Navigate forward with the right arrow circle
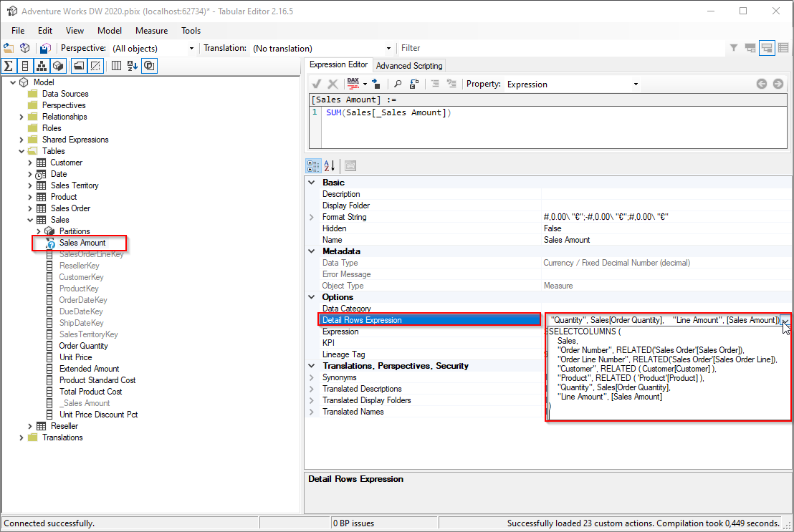The image size is (794, 532). point(778,84)
